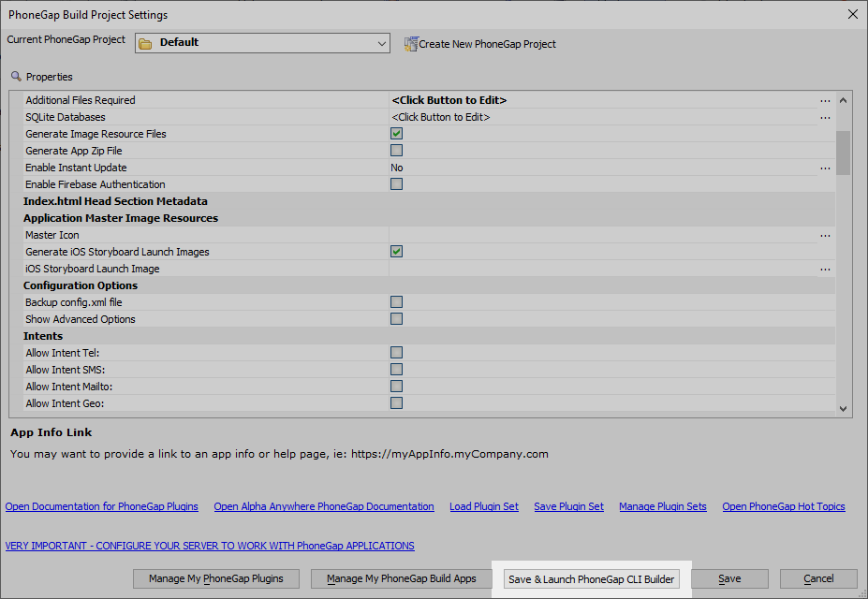Enable Allow Intent Tel checkbox
The image size is (868, 599).
click(396, 352)
